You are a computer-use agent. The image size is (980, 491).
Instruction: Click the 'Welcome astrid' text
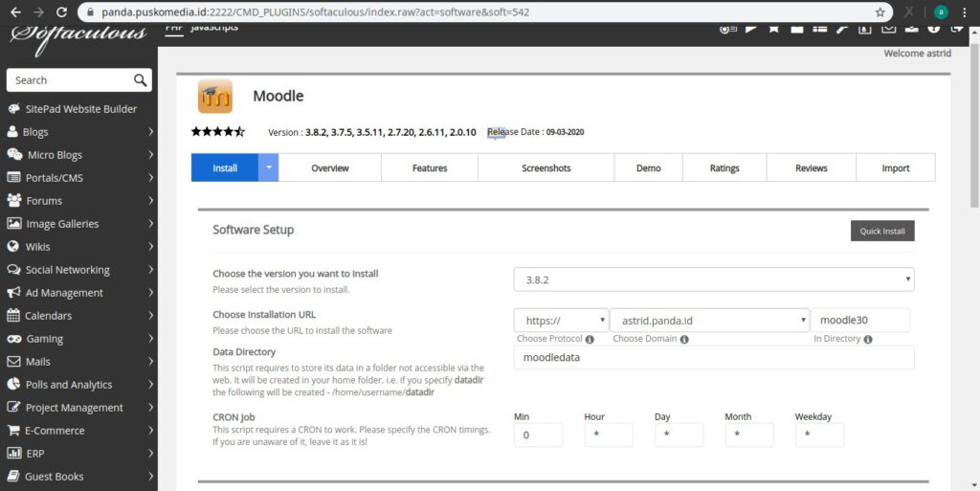[917, 53]
